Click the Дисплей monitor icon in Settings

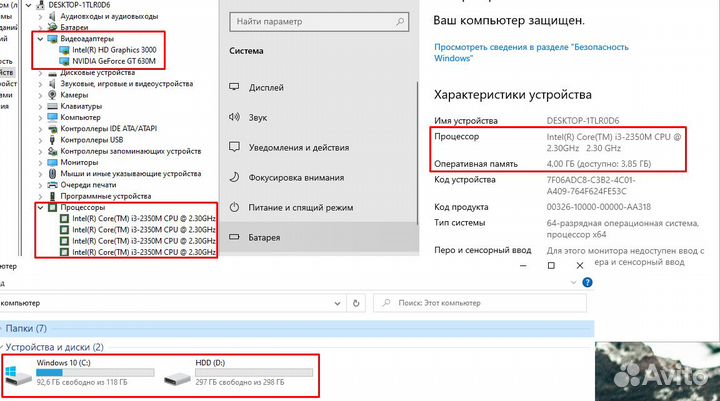point(234,87)
